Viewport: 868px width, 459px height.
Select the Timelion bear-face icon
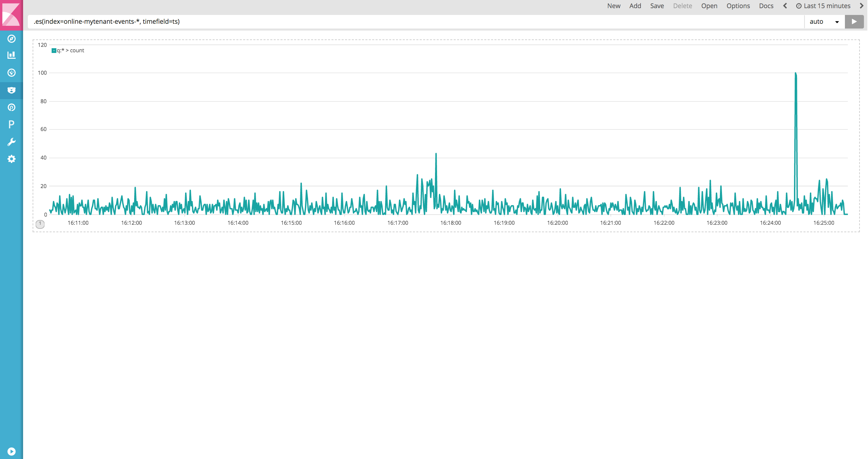tap(11, 90)
